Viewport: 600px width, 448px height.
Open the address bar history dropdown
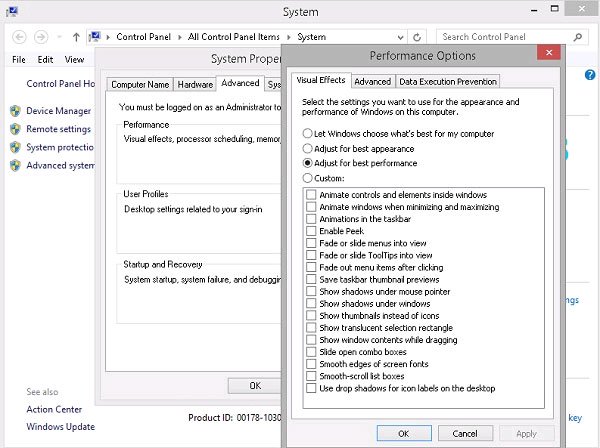click(400, 37)
